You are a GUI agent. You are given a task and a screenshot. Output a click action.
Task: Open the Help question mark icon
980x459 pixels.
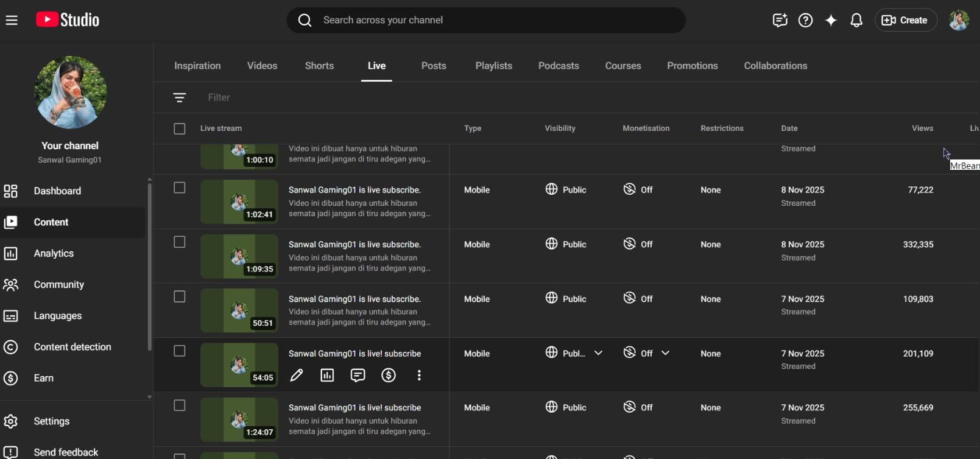tap(805, 20)
